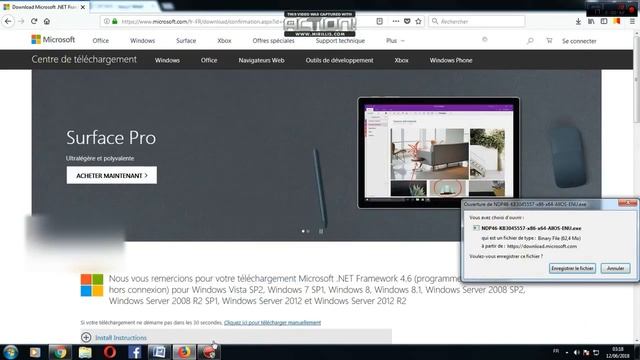Click Centre de téléchargement heading
Viewport: 640px width, 360px height.
pyautogui.click(x=84, y=60)
